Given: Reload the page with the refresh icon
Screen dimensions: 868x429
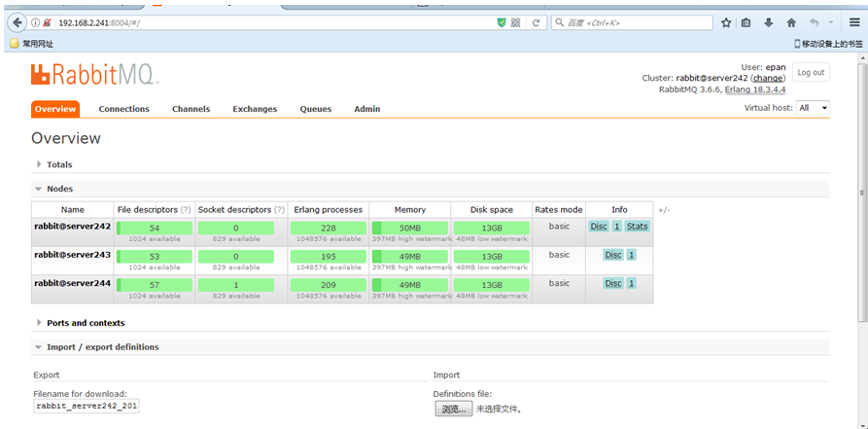Looking at the screenshot, I should 536,22.
